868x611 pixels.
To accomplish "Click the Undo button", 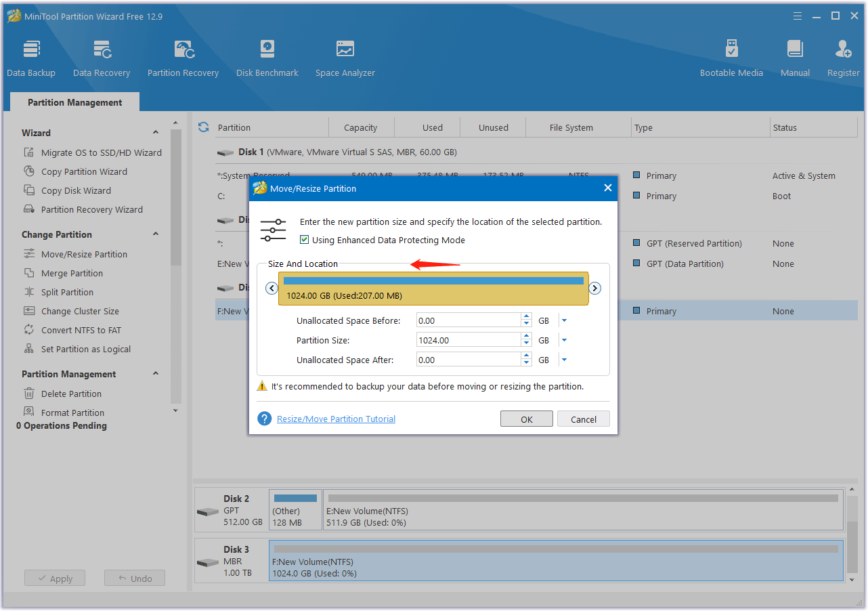I will point(135,578).
